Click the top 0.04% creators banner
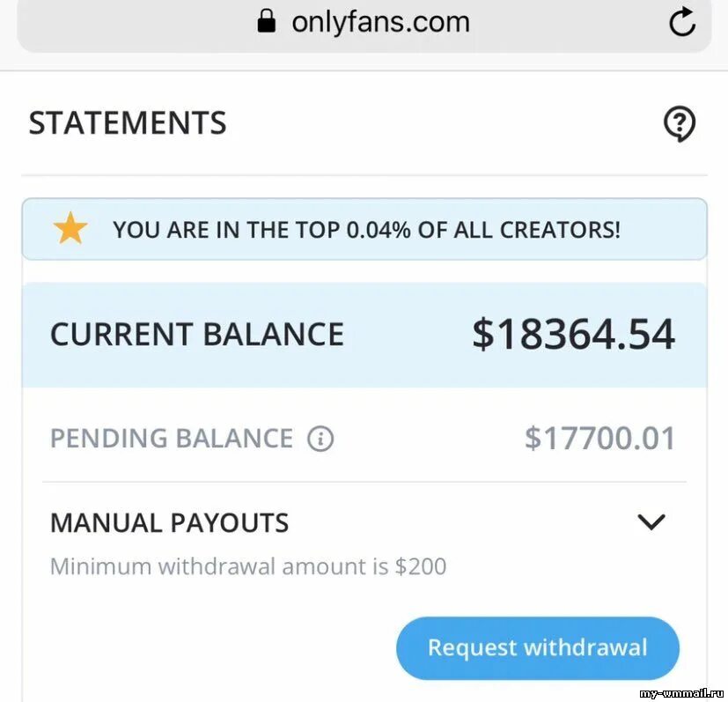Image resolution: width=728 pixels, height=702 pixels. 364,229
